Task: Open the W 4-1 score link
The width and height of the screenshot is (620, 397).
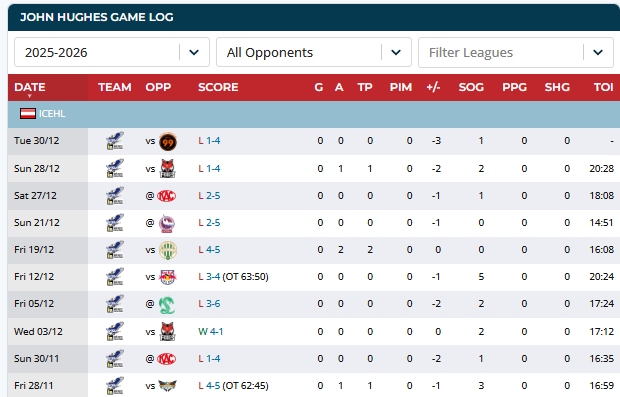Action: (211, 331)
